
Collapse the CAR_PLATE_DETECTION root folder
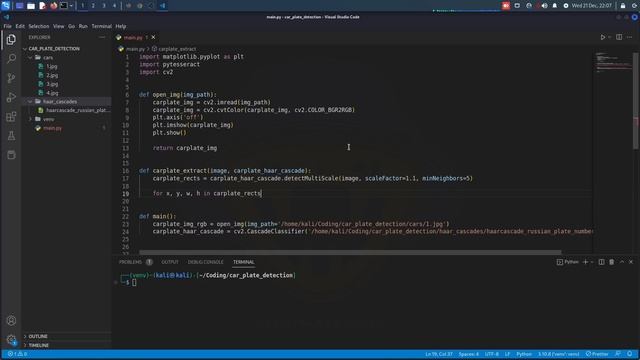pyautogui.click(x=54, y=49)
